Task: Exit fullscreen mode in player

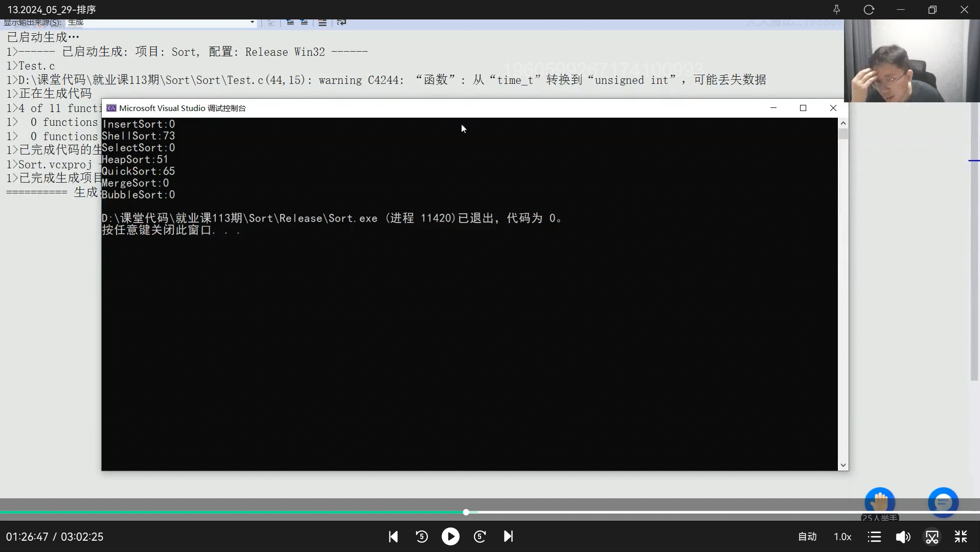Action: tap(961, 537)
